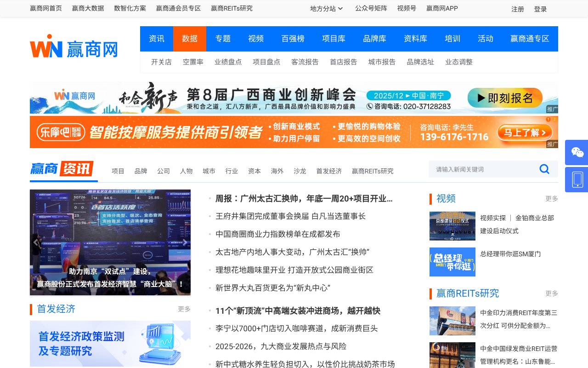Select the 首发经济 news filter tab
This screenshot has width=588, height=368.
click(x=329, y=171)
